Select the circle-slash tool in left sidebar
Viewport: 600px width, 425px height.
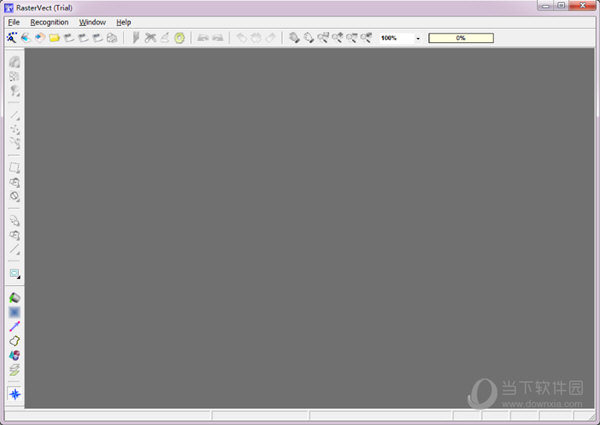tap(15, 197)
